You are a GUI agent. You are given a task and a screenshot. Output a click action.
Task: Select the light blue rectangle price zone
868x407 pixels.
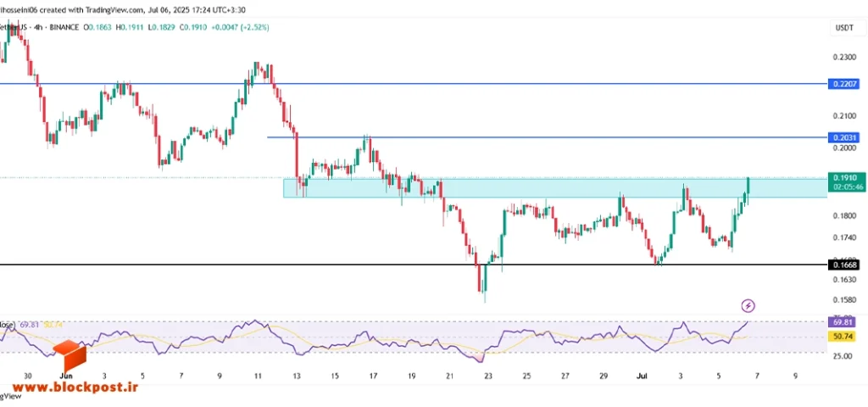556,187
